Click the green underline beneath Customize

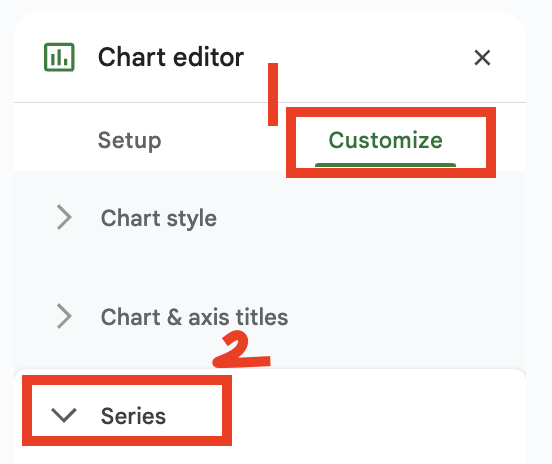[385, 165]
